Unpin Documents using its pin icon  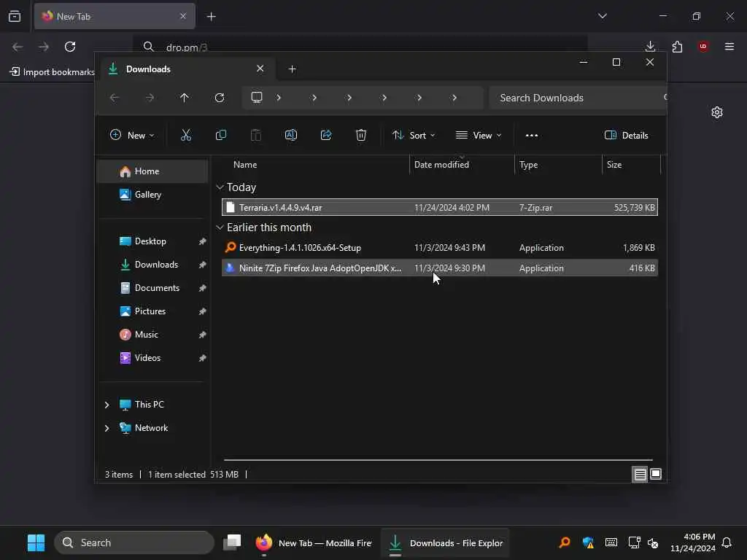pos(203,288)
